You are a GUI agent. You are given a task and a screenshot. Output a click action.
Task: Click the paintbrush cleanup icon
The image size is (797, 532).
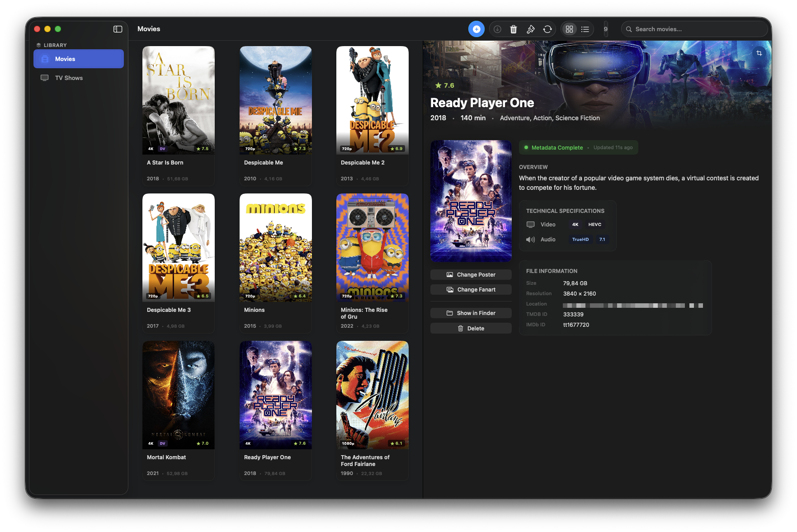pyautogui.click(x=530, y=29)
